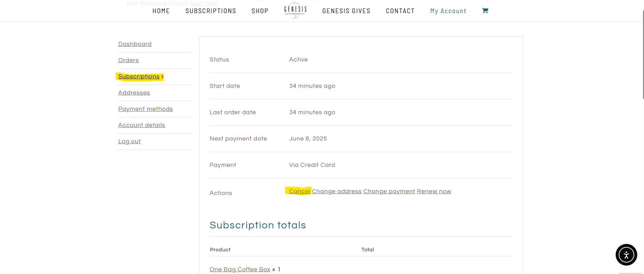This screenshot has width=644, height=274.
Task: Go to Payment methods
Action: click(x=145, y=109)
